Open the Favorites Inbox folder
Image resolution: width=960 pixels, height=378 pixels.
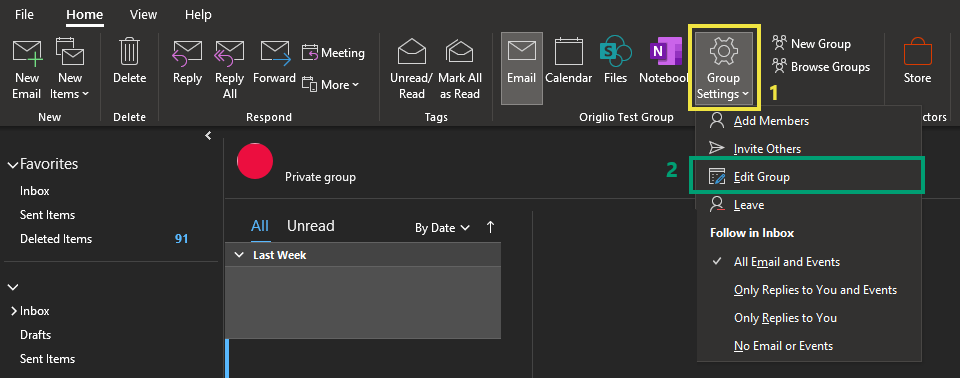(34, 191)
